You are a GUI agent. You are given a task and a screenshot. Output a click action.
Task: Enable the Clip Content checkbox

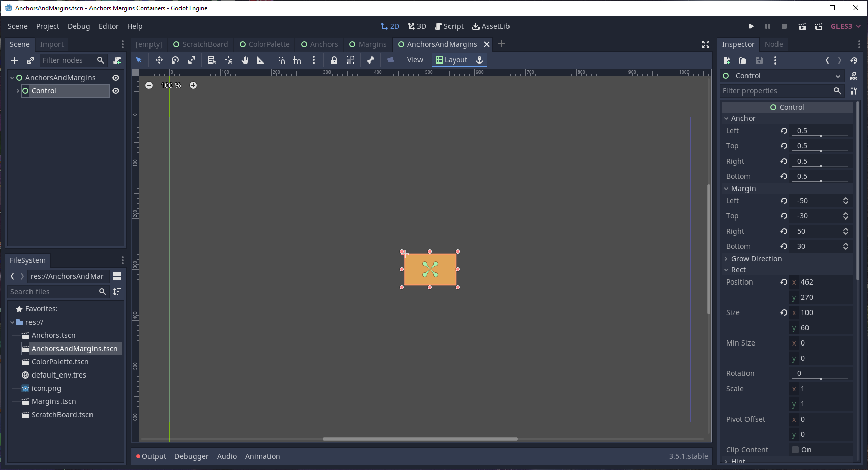pyautogui.click(x=795, y=449)
